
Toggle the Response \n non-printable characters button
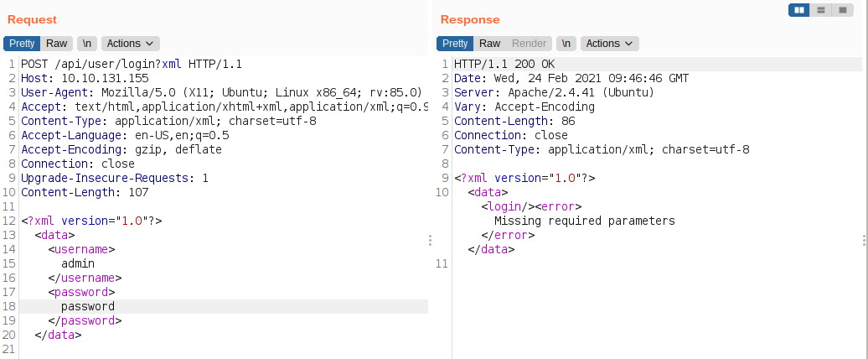(566, 44)
